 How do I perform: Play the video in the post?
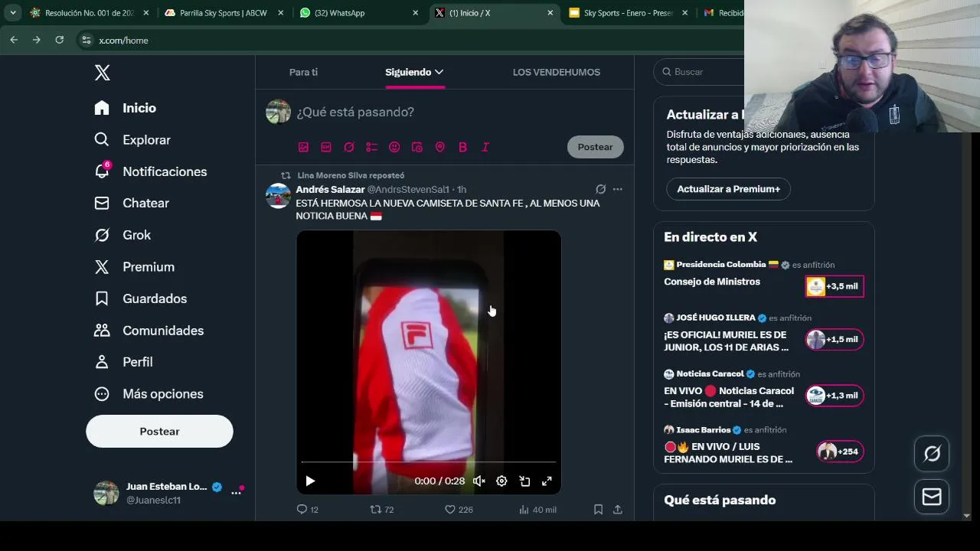pyautogui.click(x=310, y=481)
